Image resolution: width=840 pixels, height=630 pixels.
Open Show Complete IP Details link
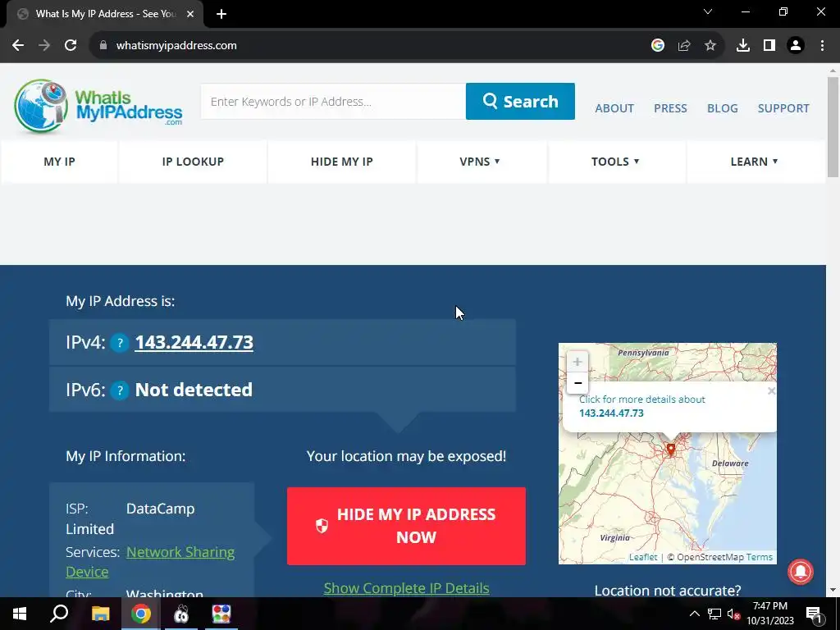[406, 588]
